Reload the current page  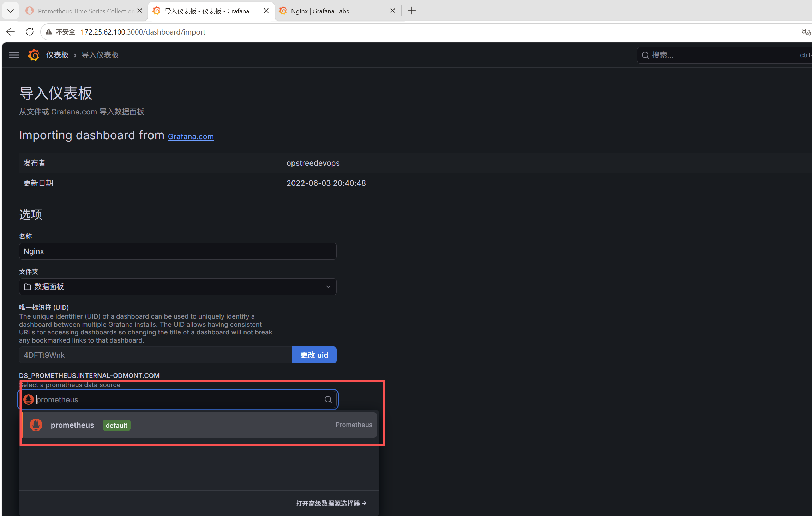tap(30, 32)
